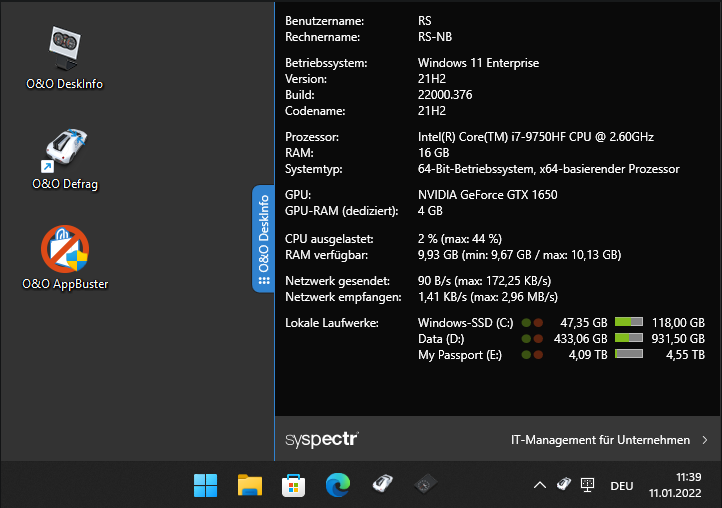Click red activity dot for Windows-SSD (C:)
This screenshot has width=722, height=508.
tap(538, 323)
